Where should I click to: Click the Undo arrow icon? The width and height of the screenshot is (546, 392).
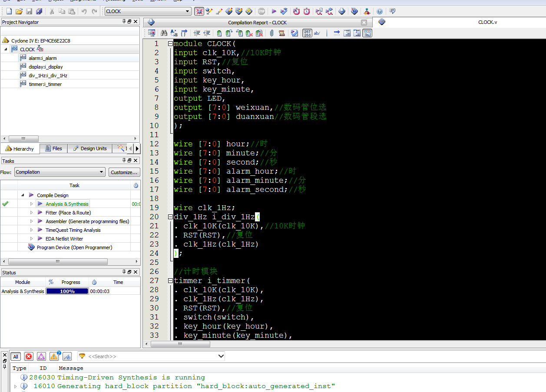click(x=84, y=11)
